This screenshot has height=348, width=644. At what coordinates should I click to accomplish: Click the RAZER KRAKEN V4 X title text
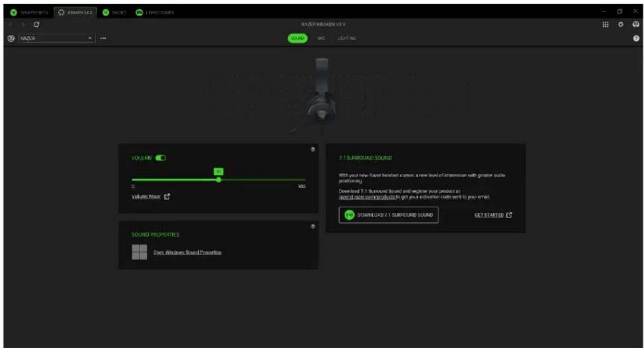[x=323, y=24]
